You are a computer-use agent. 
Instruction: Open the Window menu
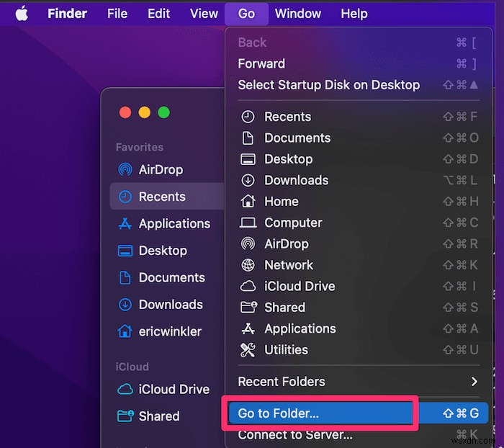(298, 14)
